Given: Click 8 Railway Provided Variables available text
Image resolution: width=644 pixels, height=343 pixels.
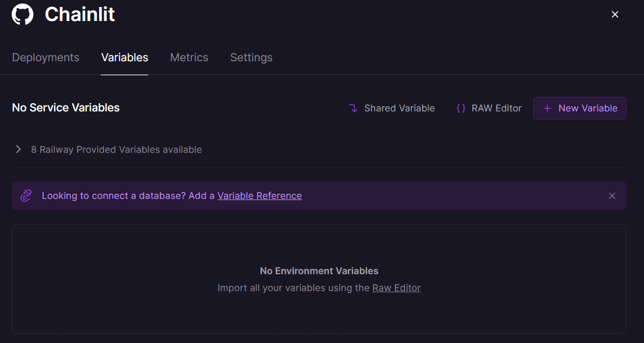Looking at the screenshot, I should (116, 149).
